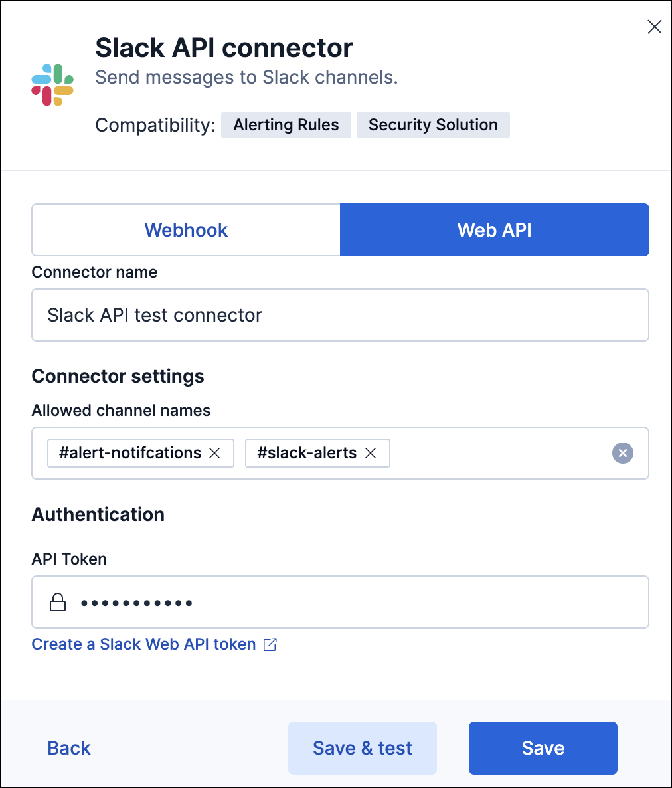Image resolution: width=672 pixels, height=788 pixels.
Task: Click the Back button
Action: point(68,748)
